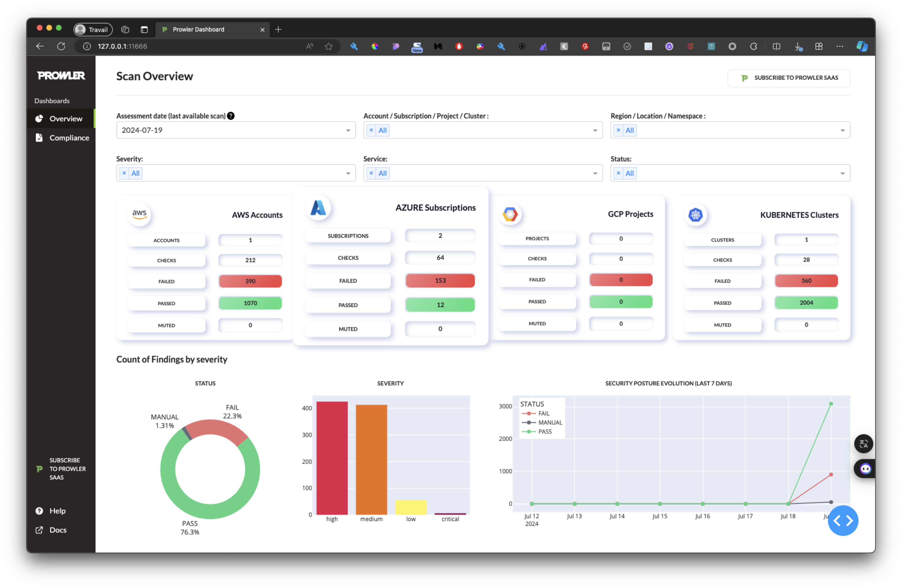This screenshot has width=902, height=588.
Task: Click the GCP logo icon
Action: coord(510,214)
